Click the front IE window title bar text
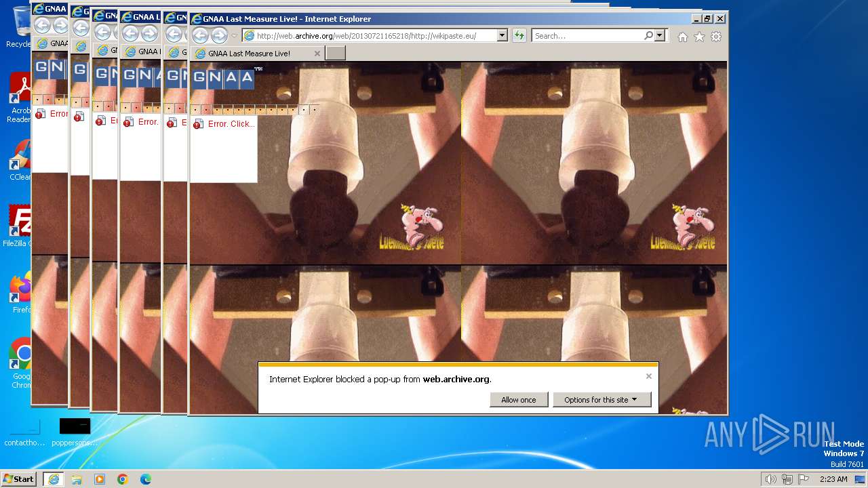 [x=287, y=19]
